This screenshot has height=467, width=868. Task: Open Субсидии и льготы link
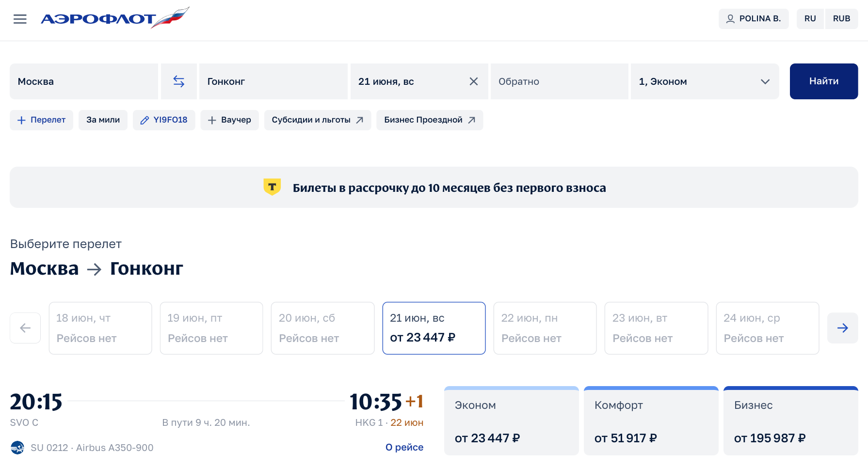click(x=318, y=120)
